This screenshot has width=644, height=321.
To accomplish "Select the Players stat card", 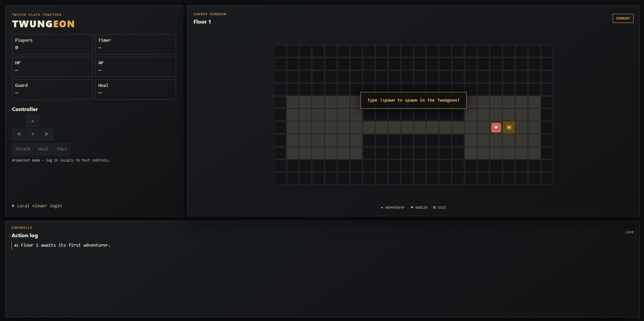I will coord(52,44).
